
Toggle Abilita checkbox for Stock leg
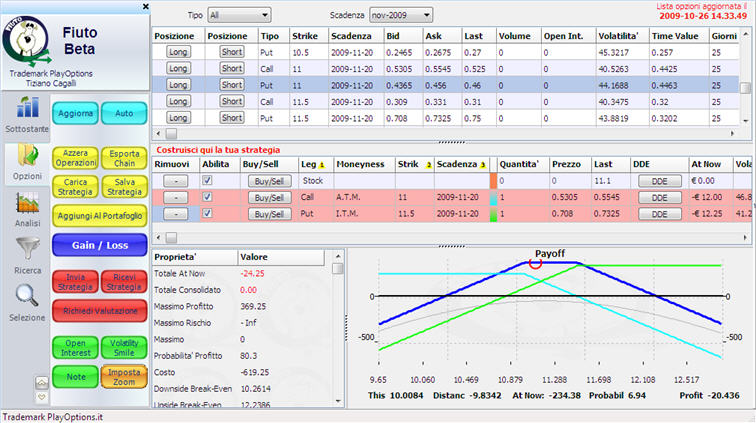(208, 181)
